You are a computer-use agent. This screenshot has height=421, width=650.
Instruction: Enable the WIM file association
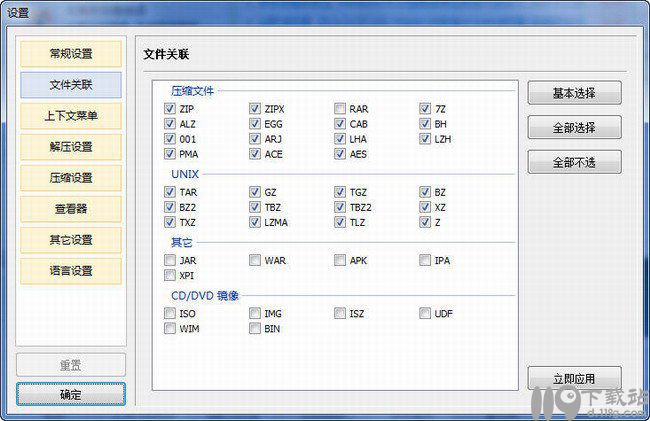click(170, 329)
